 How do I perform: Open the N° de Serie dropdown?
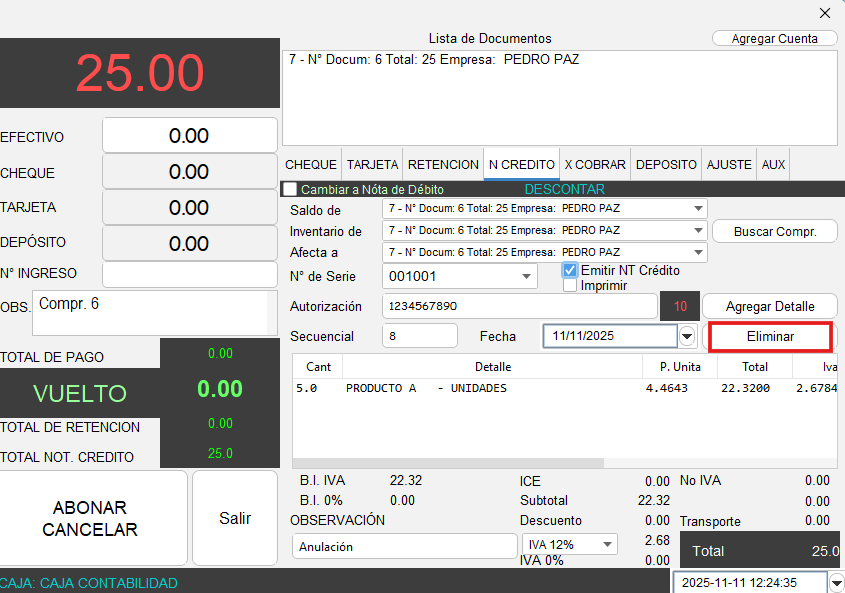526,277
